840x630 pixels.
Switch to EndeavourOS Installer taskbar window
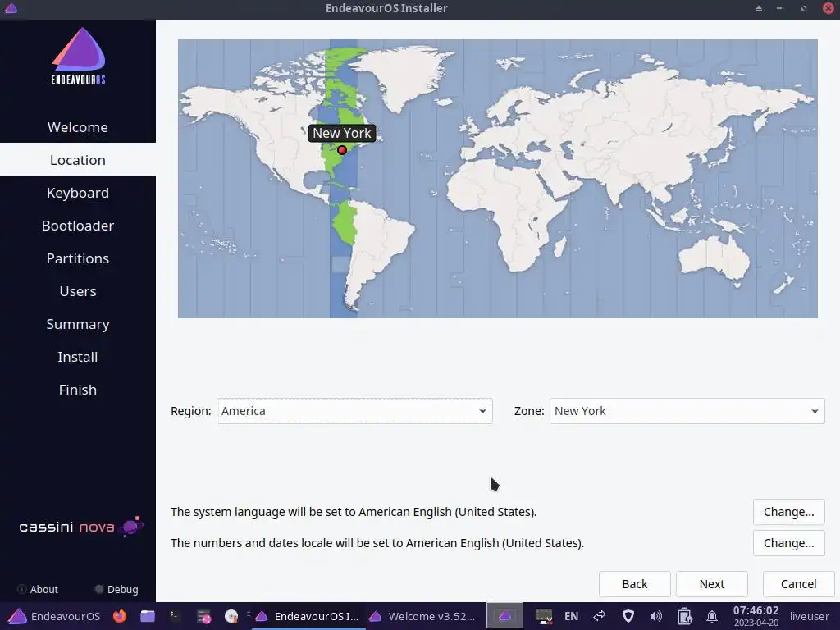(307, 616)
